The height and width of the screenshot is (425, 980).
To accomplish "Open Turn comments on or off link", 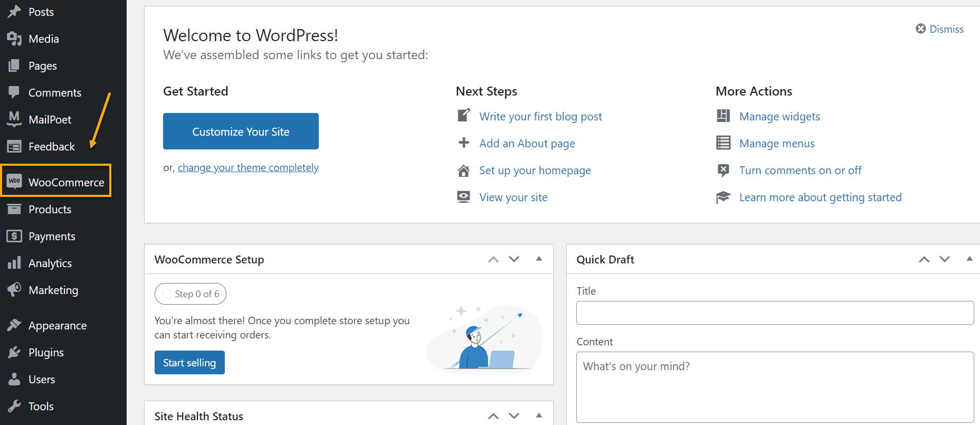I will [800, 170].
